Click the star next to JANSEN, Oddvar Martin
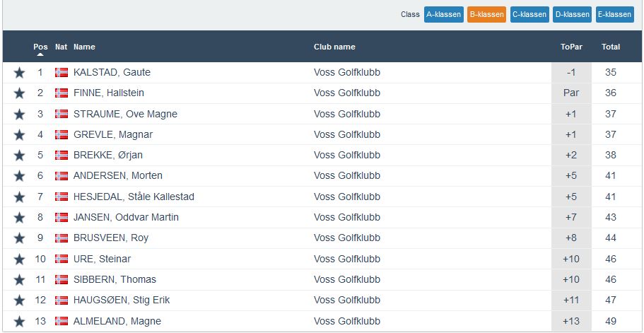The image size is (644, 333). [x=19, y=218]
